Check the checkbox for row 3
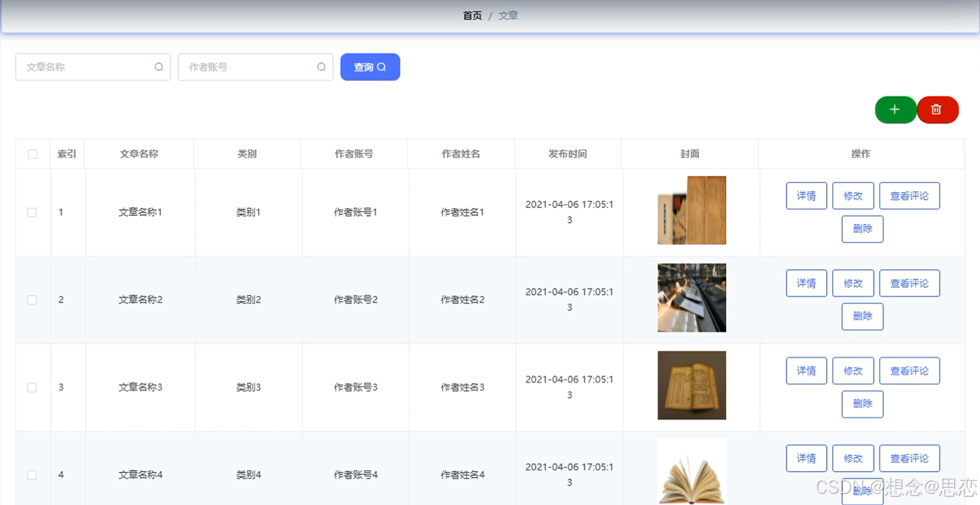 point(32,387)
